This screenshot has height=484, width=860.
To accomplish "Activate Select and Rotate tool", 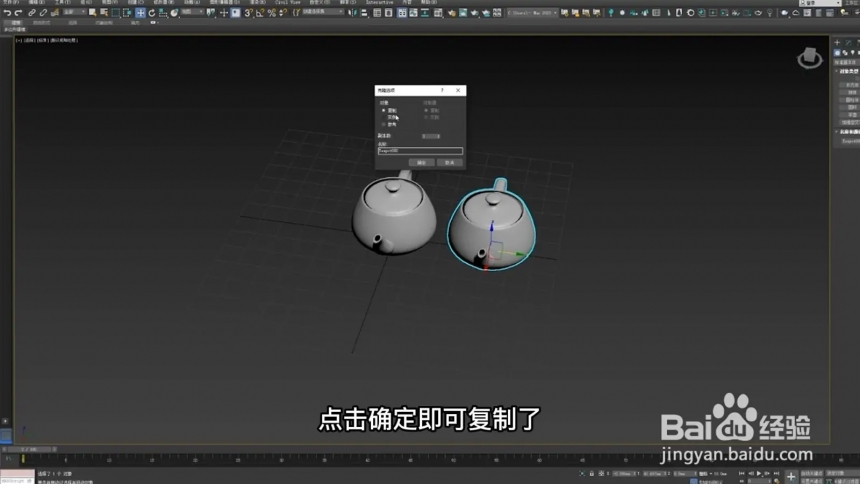I will 152,13.
